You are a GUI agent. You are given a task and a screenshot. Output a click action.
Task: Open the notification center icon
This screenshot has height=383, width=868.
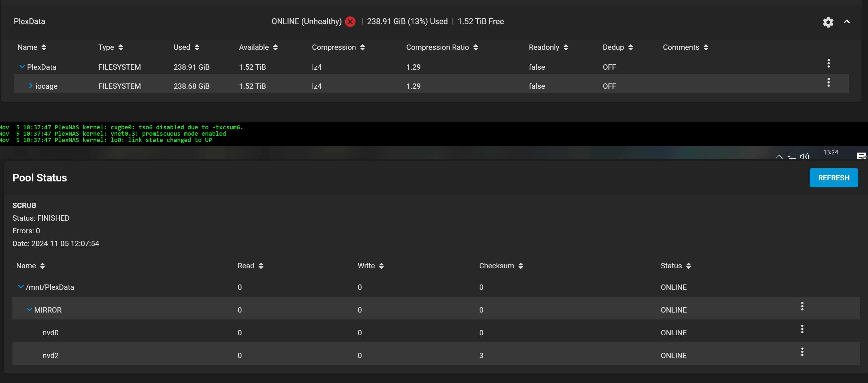pos(861,156)
